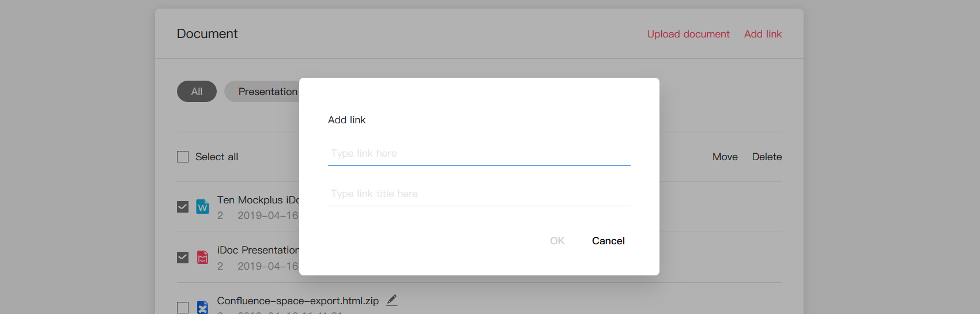Open the Confluence-space-export.html.zip file name

click(298, 301)
